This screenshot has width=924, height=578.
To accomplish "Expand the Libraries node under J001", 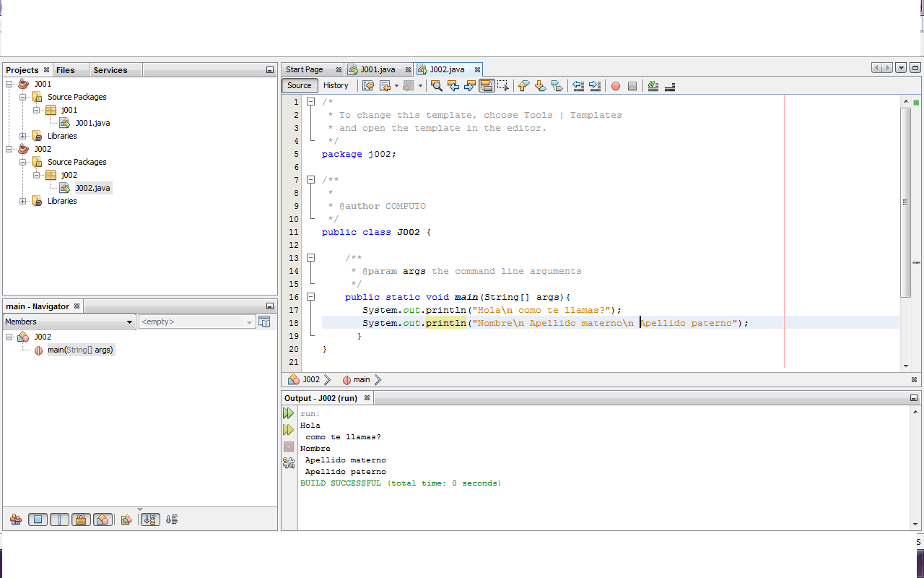I will click(22, 136).
